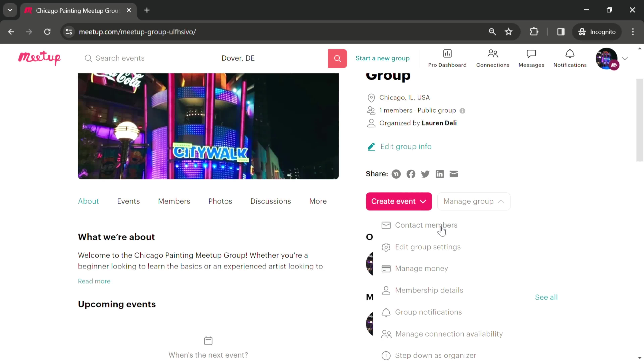Select the About tab
Screen dimensions: 644x362
pyautogui.click(x=88, y=201)
